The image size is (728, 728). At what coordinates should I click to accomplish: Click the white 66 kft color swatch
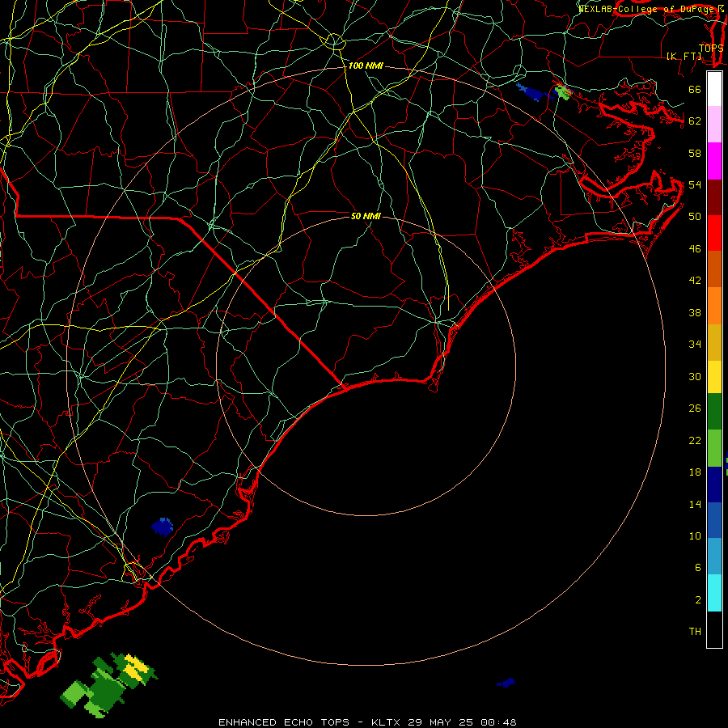coord(714,89)
